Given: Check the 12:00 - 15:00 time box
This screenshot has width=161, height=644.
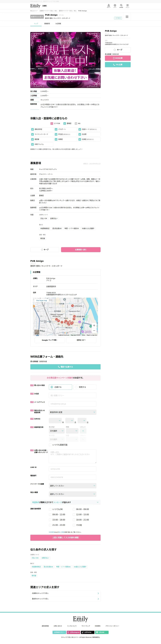Looking at the screenshot, I should pos(74,514).
